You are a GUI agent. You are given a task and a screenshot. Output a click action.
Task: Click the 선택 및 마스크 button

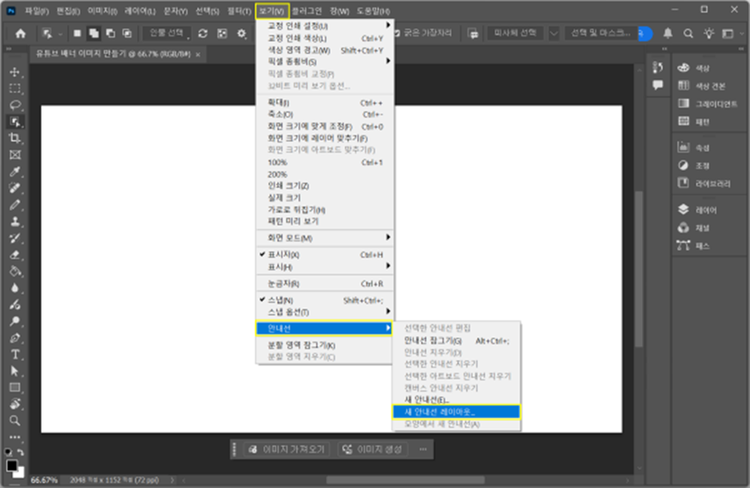click(601, 33)
